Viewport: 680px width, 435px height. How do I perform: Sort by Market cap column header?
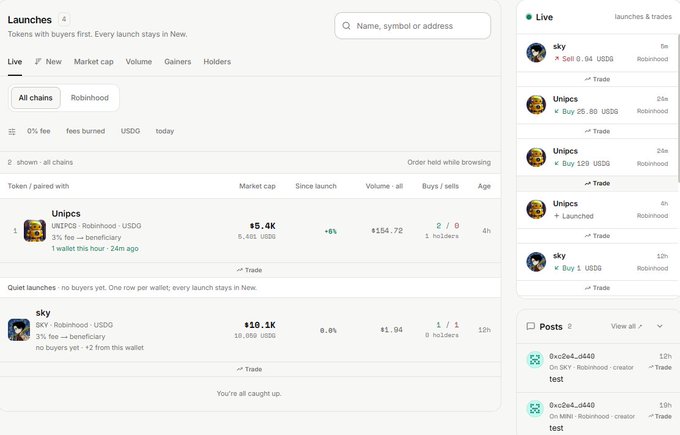pos(257,186)
